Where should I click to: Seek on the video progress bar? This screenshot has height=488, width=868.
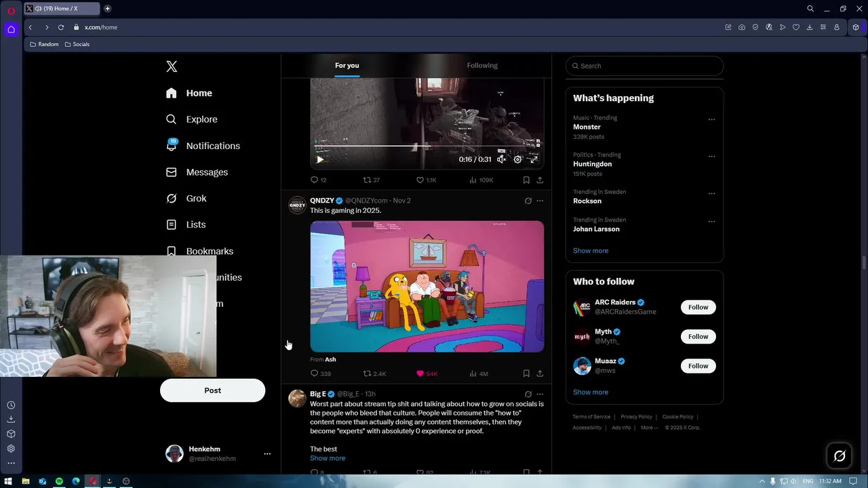coord(427,146)
